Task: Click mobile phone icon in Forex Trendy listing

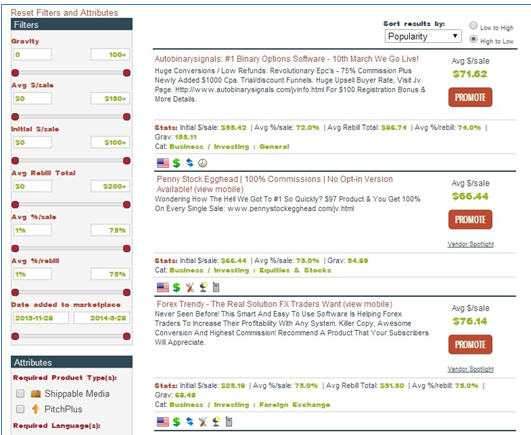Action: (229, 422)
